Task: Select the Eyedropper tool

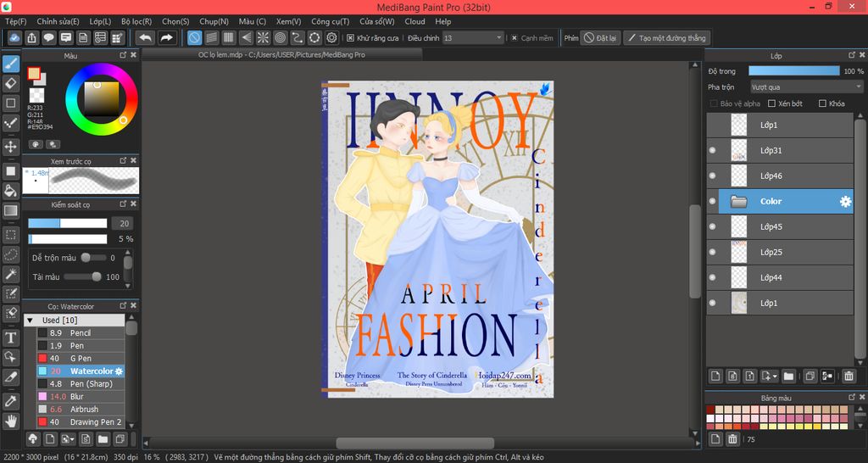Action: click(10, 401)
